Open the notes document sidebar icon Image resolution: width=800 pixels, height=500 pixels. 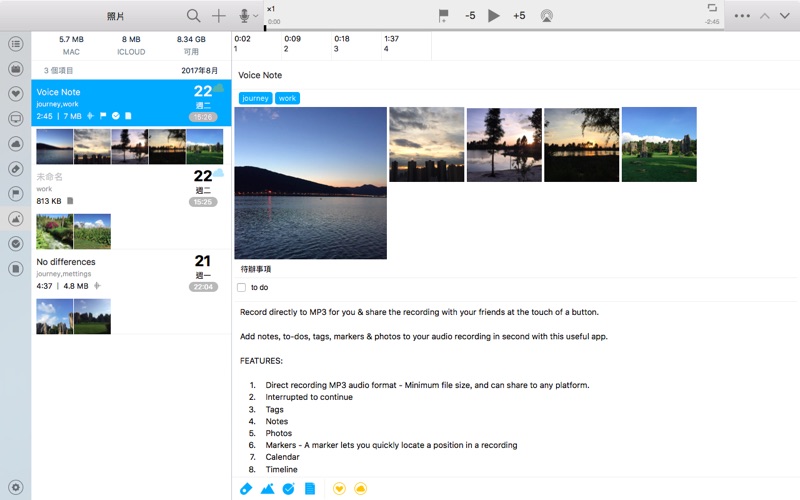click(x=16, y=269)
